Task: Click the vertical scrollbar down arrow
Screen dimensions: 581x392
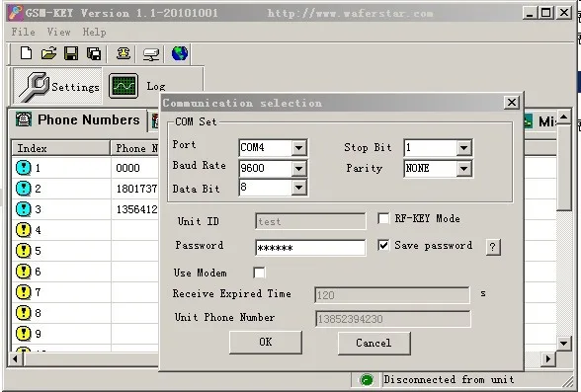Action: tap(563, 344)
